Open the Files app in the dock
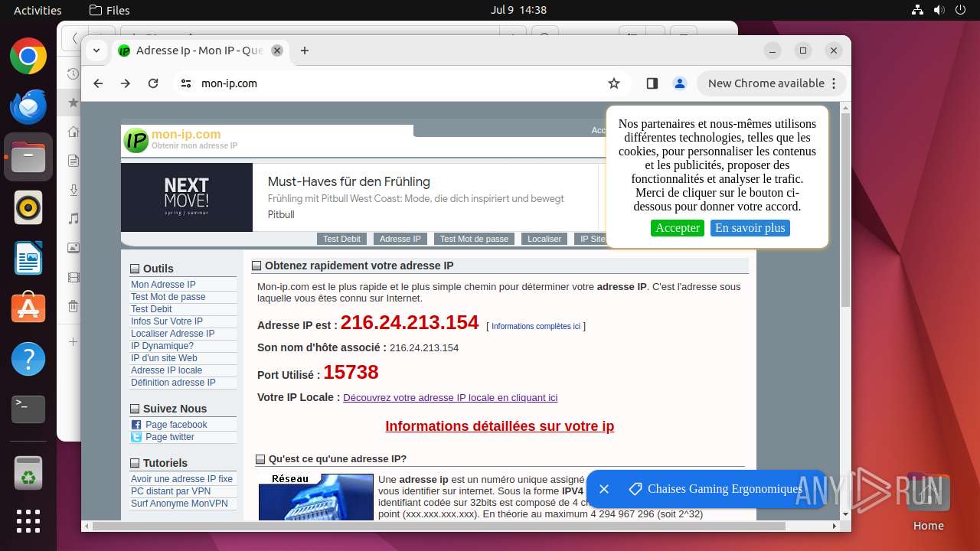 coord(28,158)
